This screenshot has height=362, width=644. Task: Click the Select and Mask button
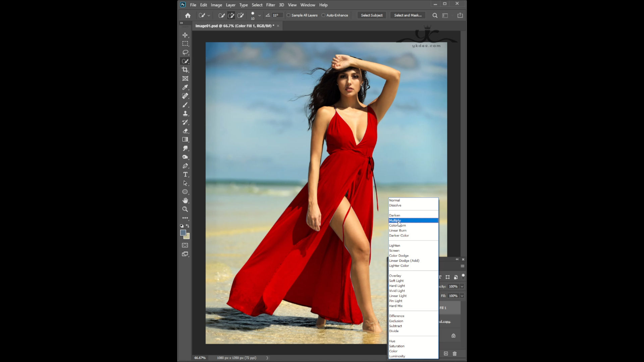408,15
